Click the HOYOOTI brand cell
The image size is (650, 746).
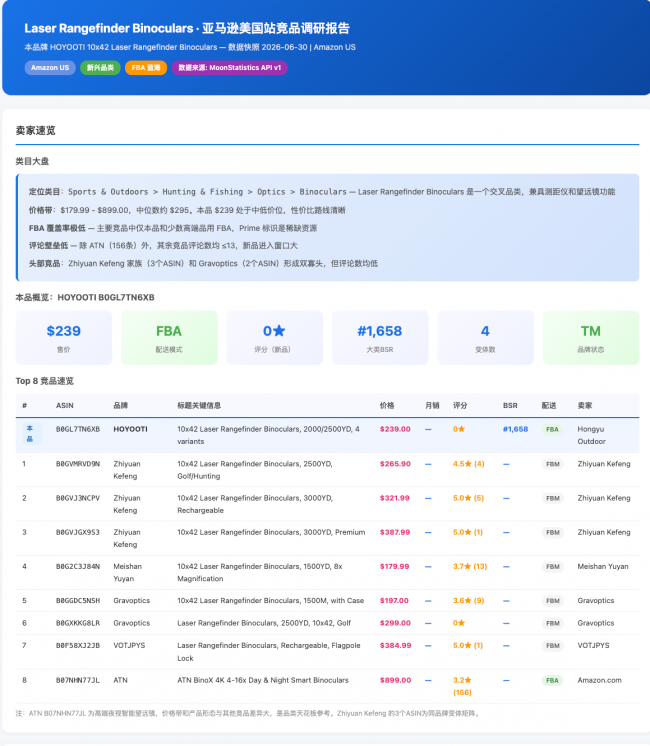(x=130, y=429)
